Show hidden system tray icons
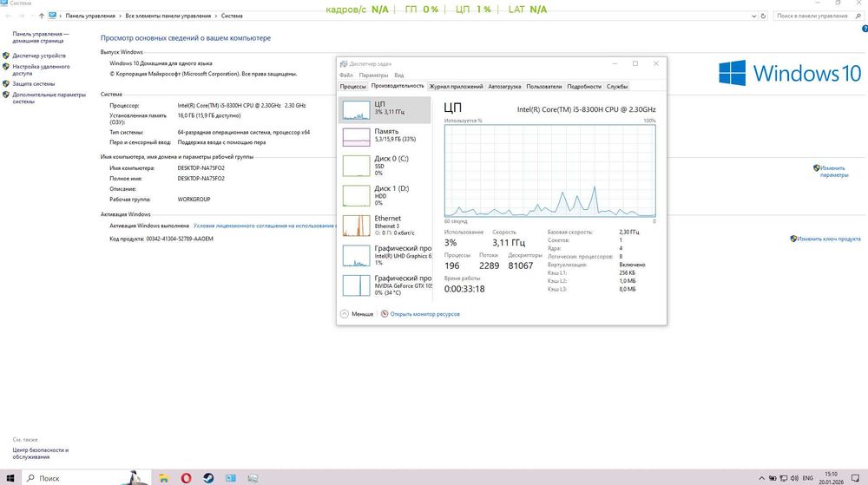 point(762,478)
